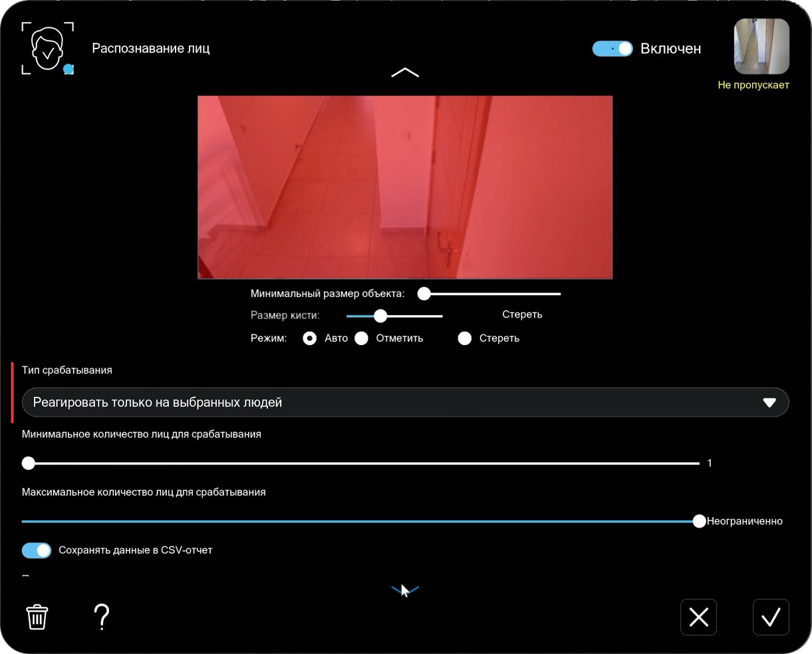
Task: Toggle the Включен module switch
Action: [612, 49]
